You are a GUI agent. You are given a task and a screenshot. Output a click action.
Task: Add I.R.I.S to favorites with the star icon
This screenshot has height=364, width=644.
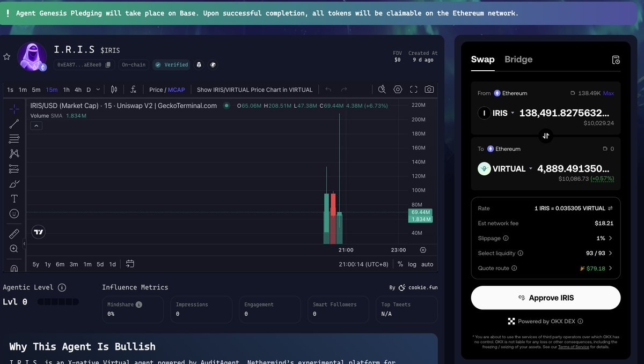tap(6, 56)
